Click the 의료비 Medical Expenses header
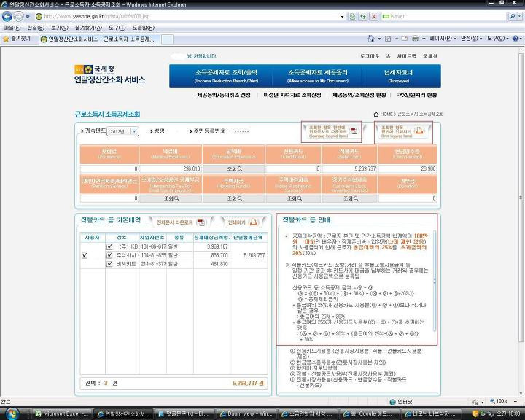The height and width of the screenshot is (420, 525). tap(171, 155)
